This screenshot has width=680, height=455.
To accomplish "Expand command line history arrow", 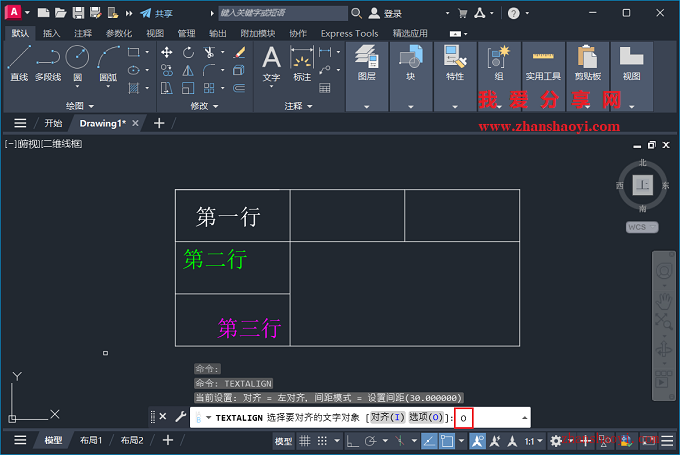I will [x=524, y=418].
